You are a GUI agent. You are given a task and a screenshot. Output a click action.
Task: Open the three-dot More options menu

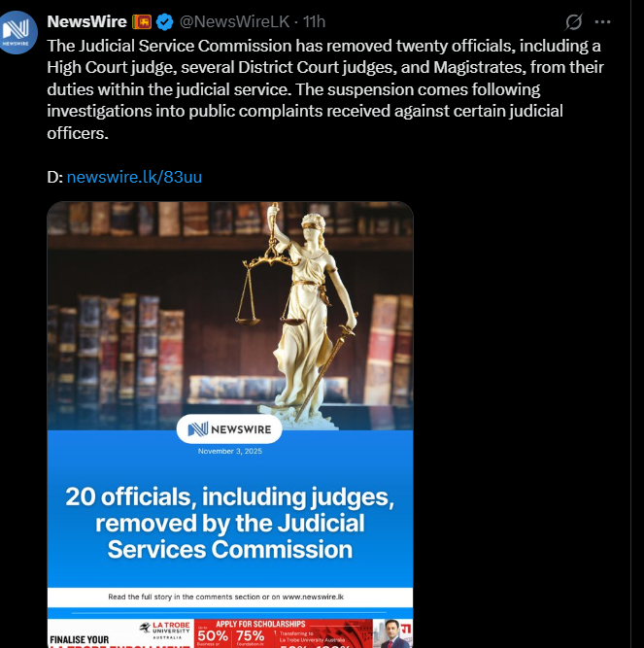pos(602,22)
